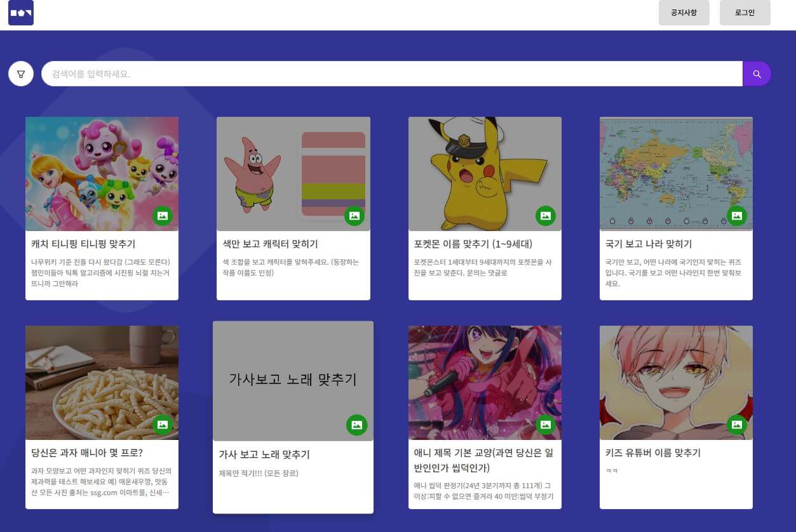
Task: Click image icon on 과자 매니아 card
Action: coord(163,425)
